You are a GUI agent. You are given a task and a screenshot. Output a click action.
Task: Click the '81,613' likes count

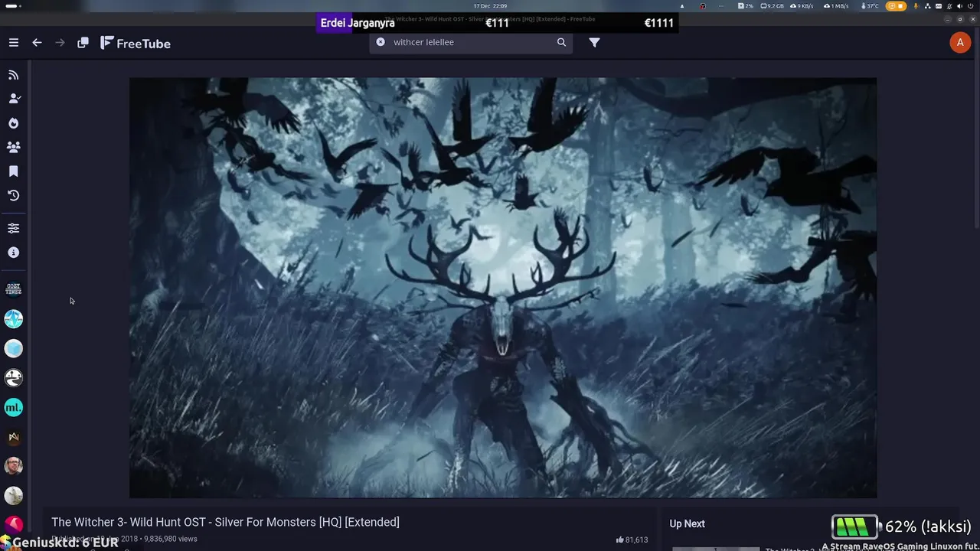click(x=632, y=540)
